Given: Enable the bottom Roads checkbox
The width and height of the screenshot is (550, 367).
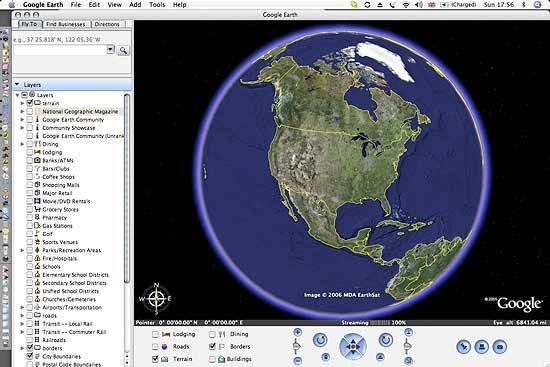Looking at the screenshot, I should pyautogui.click(x=155, y=347).
